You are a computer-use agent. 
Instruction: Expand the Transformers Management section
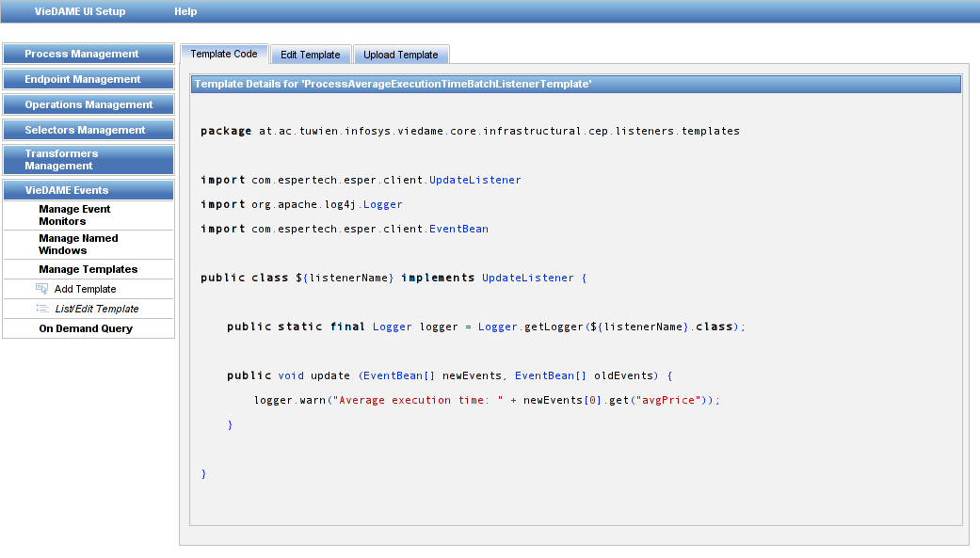[x=88, y=159]
